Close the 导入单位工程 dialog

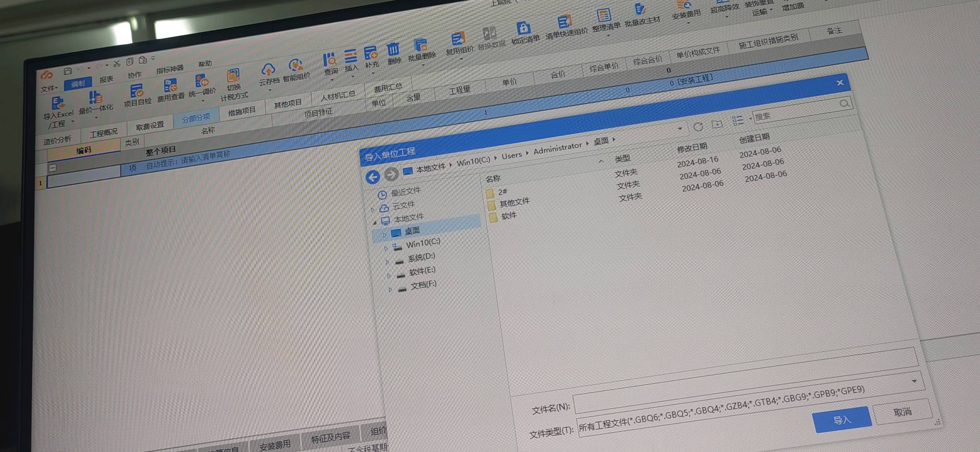840,82
